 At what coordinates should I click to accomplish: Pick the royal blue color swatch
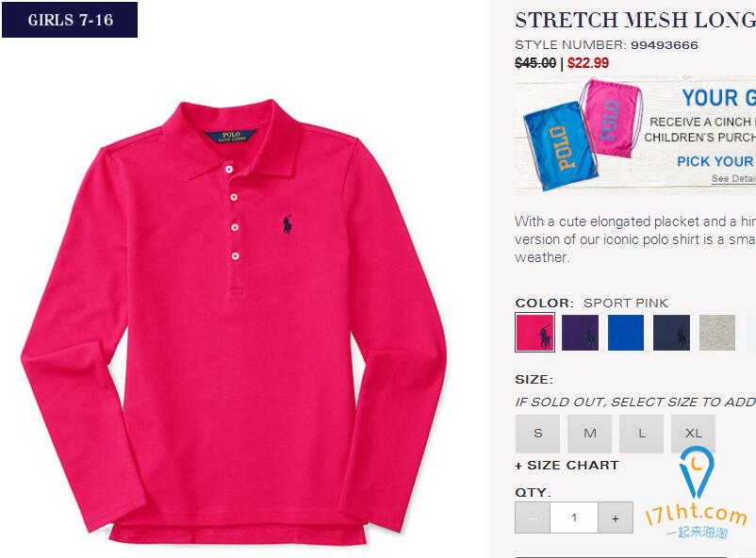point(625,333)
